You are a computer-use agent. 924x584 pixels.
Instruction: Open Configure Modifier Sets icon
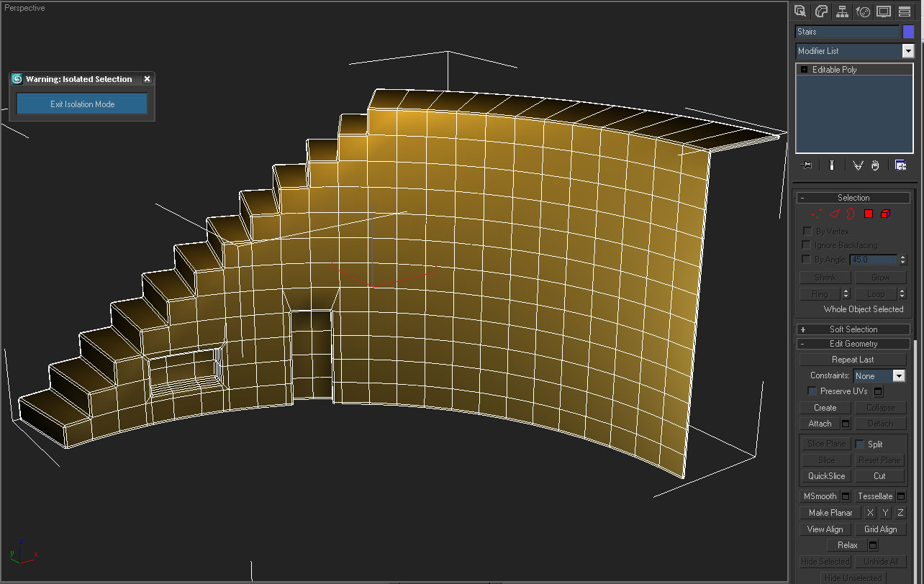coord(900,165)
